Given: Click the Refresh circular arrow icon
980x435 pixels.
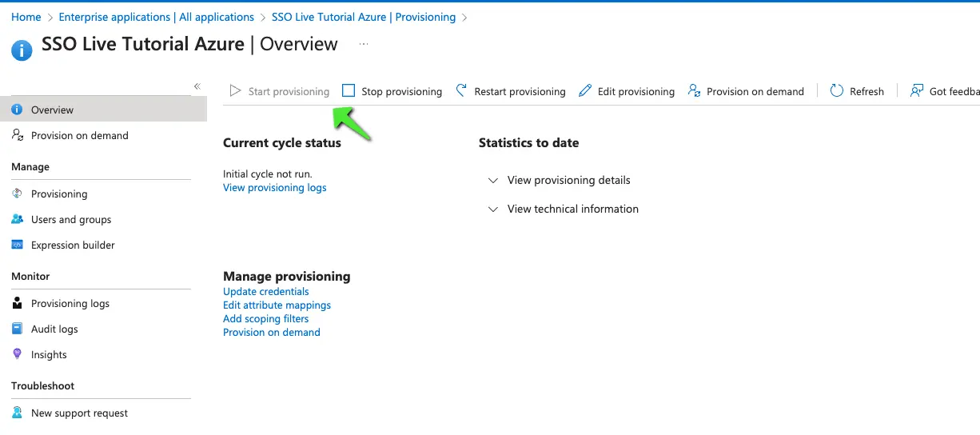Looking at the screenshot, I should coord(837,91).
